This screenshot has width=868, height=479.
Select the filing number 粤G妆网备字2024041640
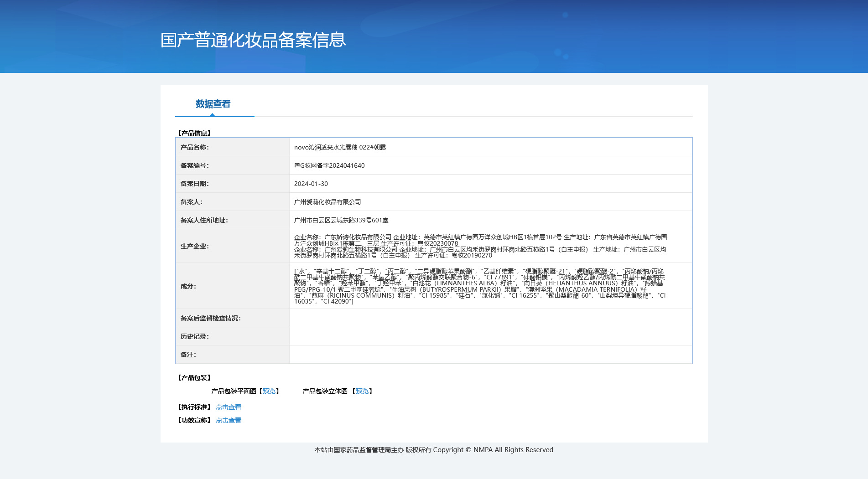pyautogui.click(x=329, y=165)
